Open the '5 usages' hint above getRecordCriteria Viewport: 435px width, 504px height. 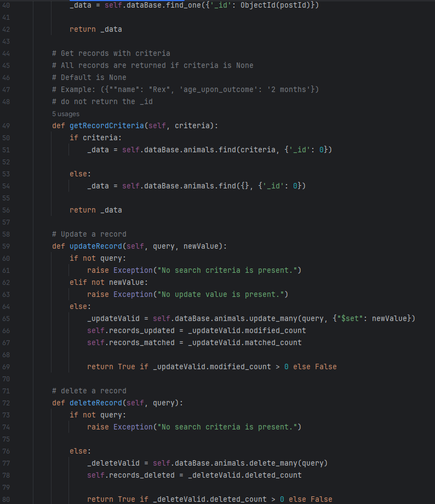(x=66, y=114)
